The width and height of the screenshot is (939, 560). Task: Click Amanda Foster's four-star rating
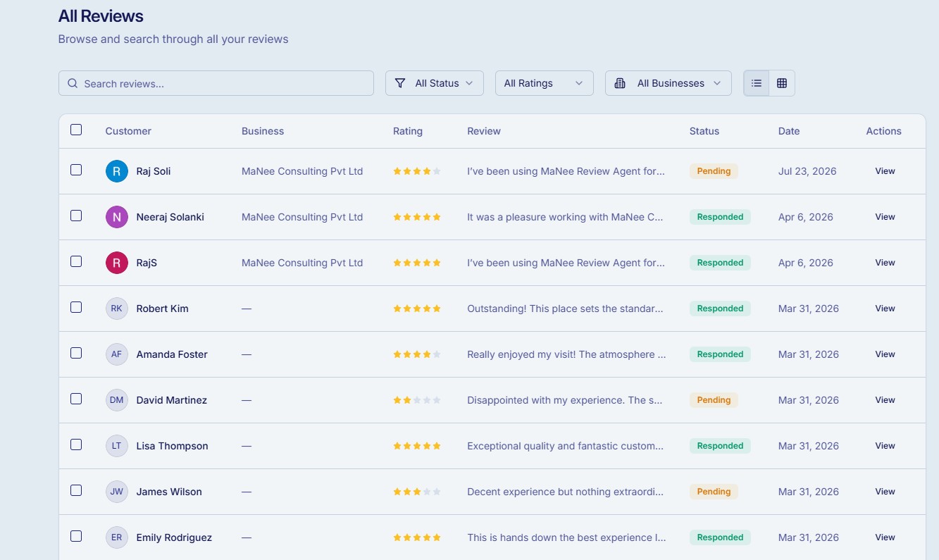click(417, 354)
